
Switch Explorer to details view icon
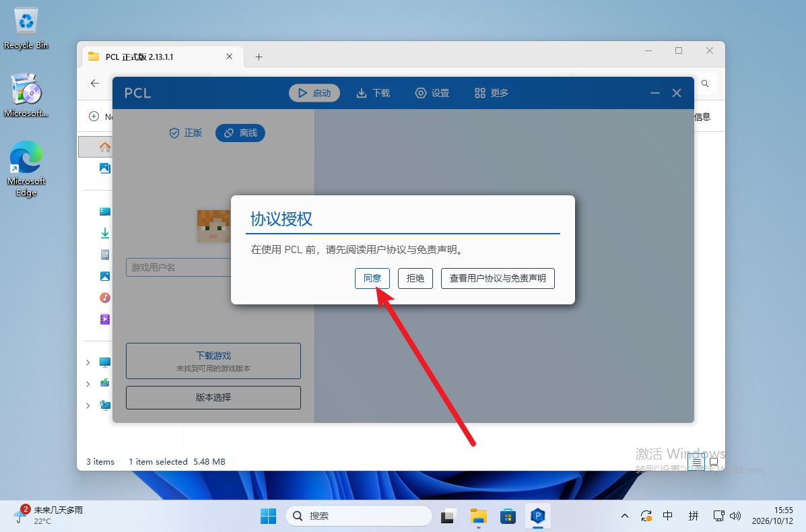pos(696,462)
